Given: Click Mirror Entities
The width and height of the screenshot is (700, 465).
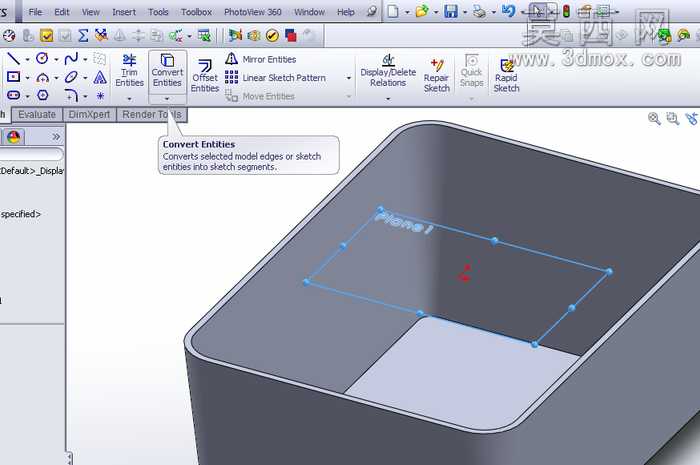Looking at the screenshot, I should tap(261, 59).
